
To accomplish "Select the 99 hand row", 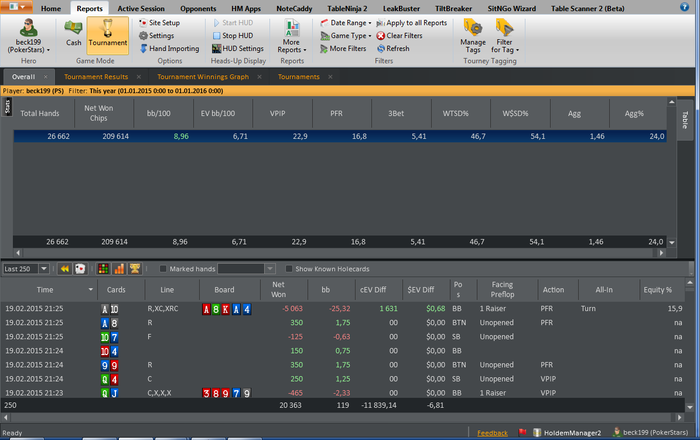I will (x=342, y=365).
